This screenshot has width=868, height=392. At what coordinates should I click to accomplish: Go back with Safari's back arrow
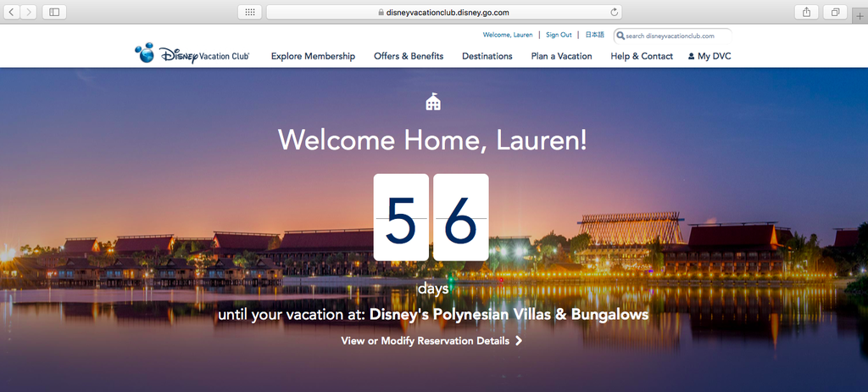pos(12,12)
